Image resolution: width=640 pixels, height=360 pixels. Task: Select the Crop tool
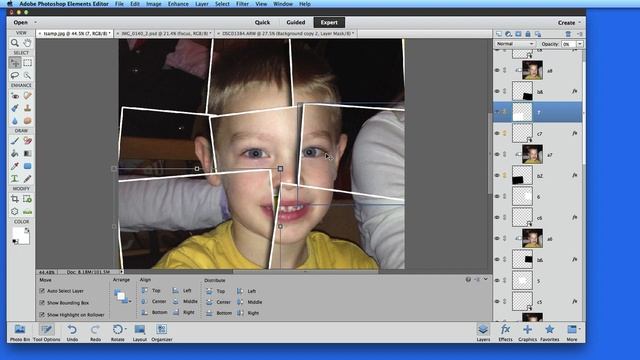coord(15,199)
